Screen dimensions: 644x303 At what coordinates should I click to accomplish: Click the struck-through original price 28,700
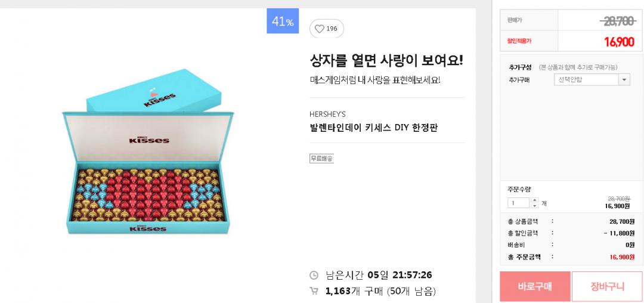[x=618, y=21]
